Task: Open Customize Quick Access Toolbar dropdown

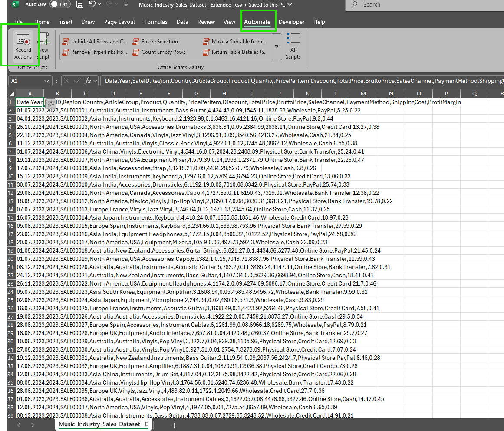Action: click(x=126, y=4)
